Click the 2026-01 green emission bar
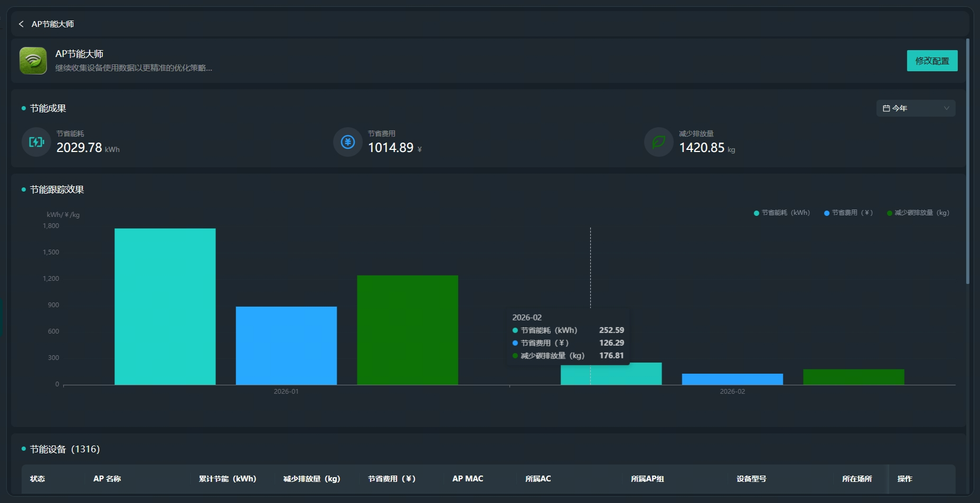Image resolution: width=980 pixels, height=503 pixels. pyautogui.click(x=407, y=330)
